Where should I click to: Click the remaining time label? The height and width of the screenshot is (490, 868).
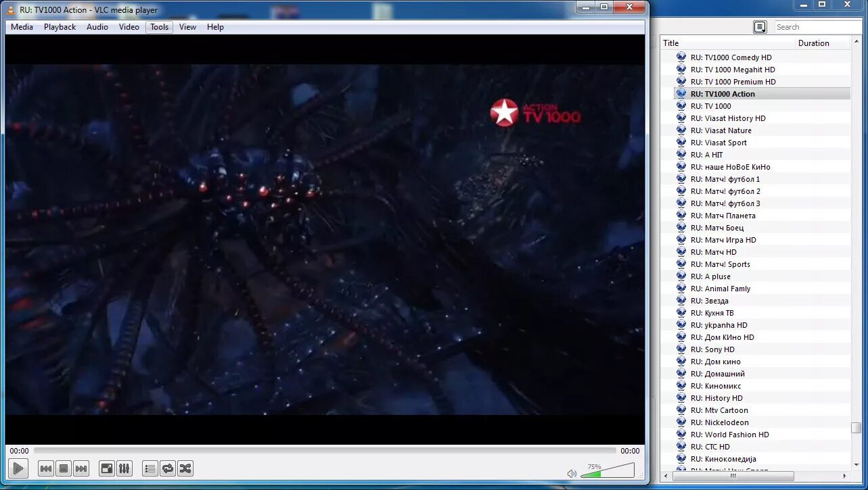click(630, 451)
